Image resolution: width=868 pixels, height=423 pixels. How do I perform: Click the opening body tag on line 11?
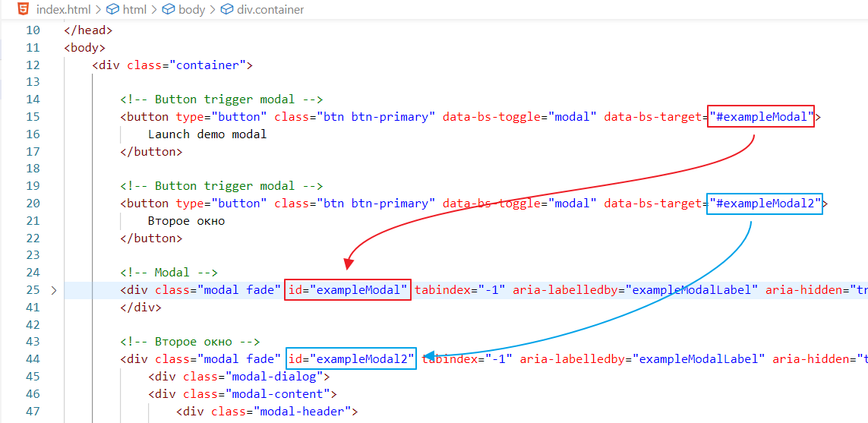85,48
